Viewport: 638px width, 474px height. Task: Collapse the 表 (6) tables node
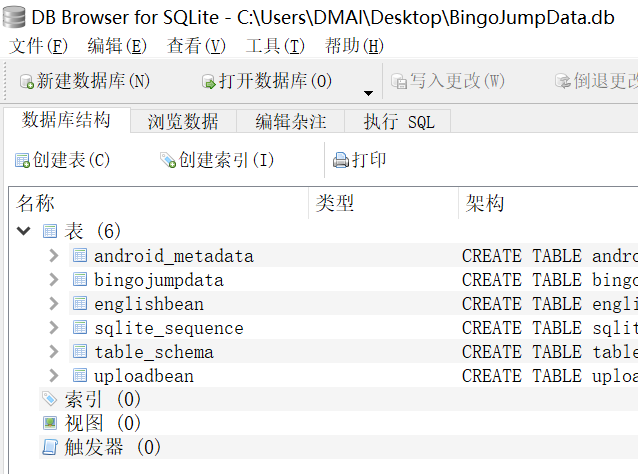[x=24, y=231]
